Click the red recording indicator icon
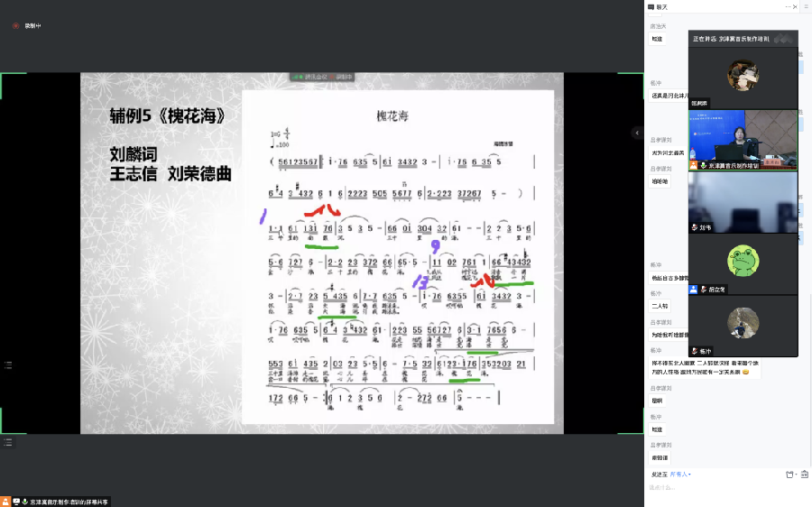Image resolution: width=812 pixels, height=507 pixels. click(16, 25)
